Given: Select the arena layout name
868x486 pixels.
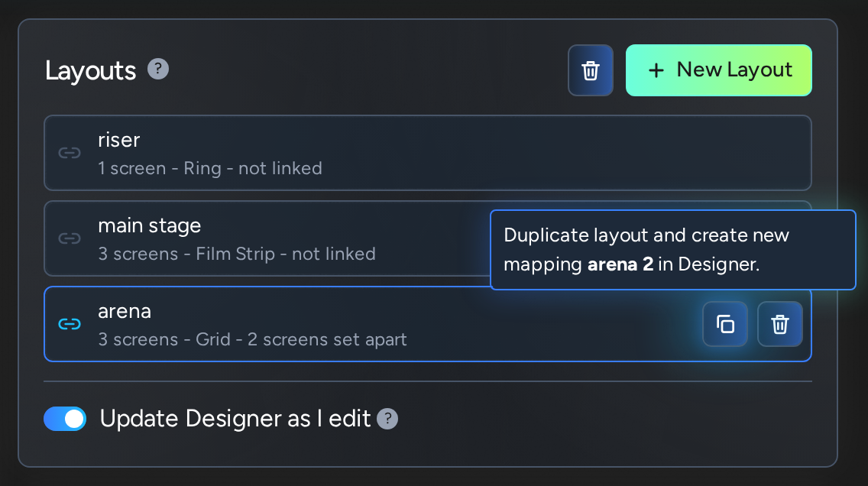Looking at the screenshot, I should coord(125,312).
